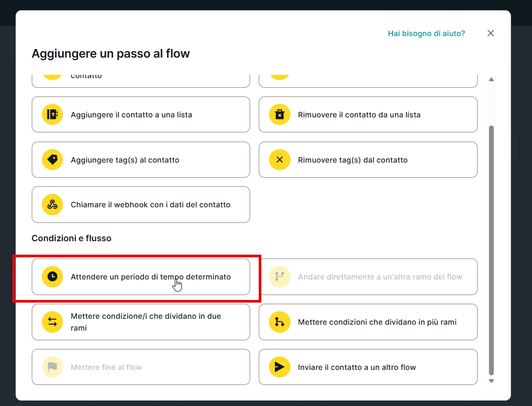
Task: Click the clock wait-period icon
Action: pyautogui.click(x=52, y=277)
